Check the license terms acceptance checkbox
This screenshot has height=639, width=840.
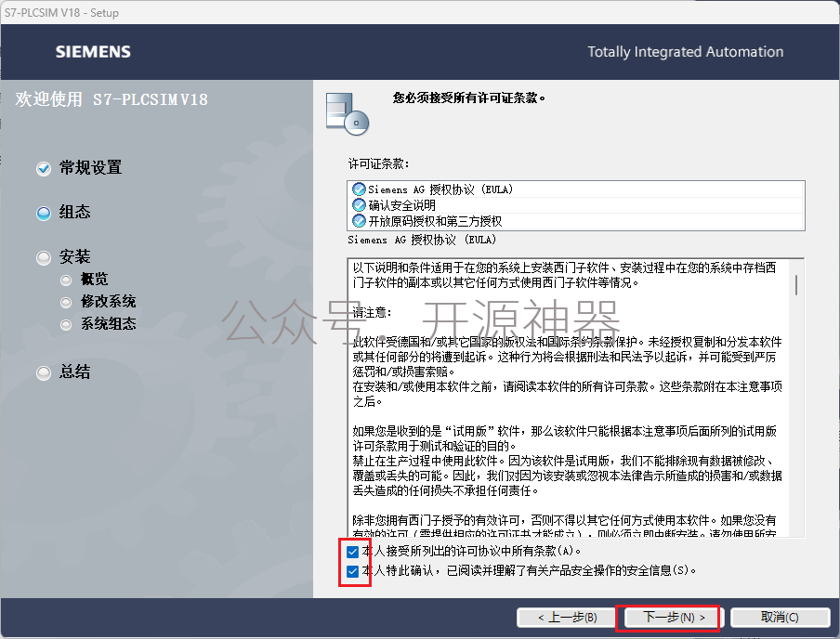352,551
